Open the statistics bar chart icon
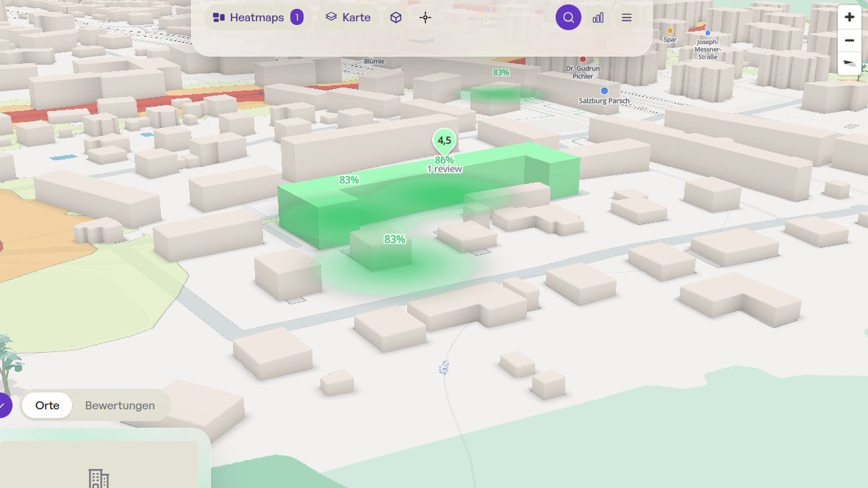This screenshot has height=488, width=868. point(598,18)
